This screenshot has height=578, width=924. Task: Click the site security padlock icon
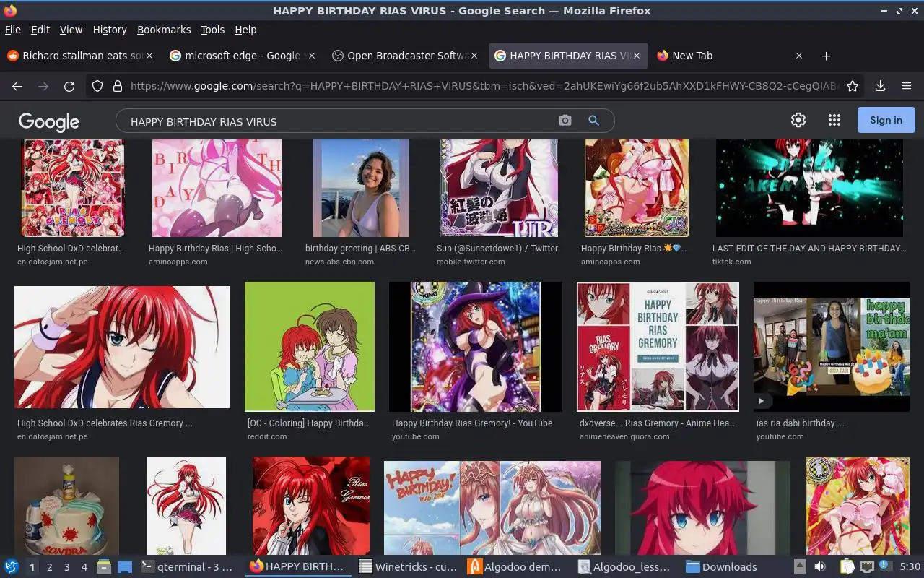[x=118, y=86]
